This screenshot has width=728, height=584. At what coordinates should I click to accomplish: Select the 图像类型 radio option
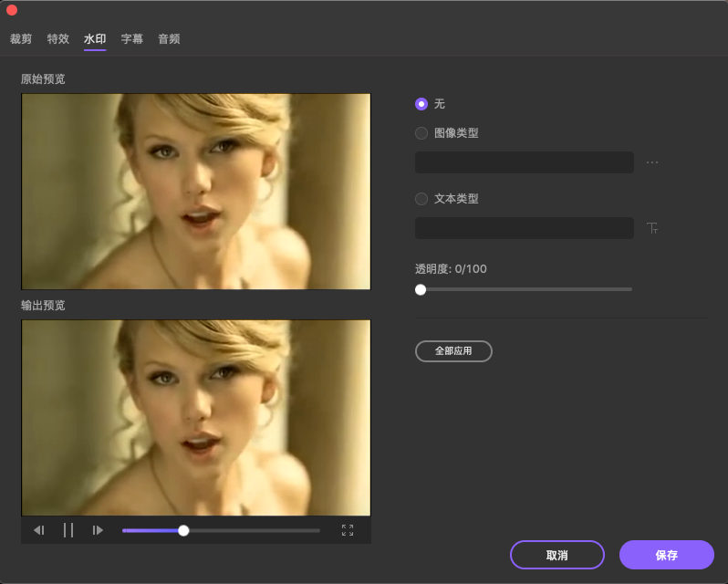coord(421,133)
